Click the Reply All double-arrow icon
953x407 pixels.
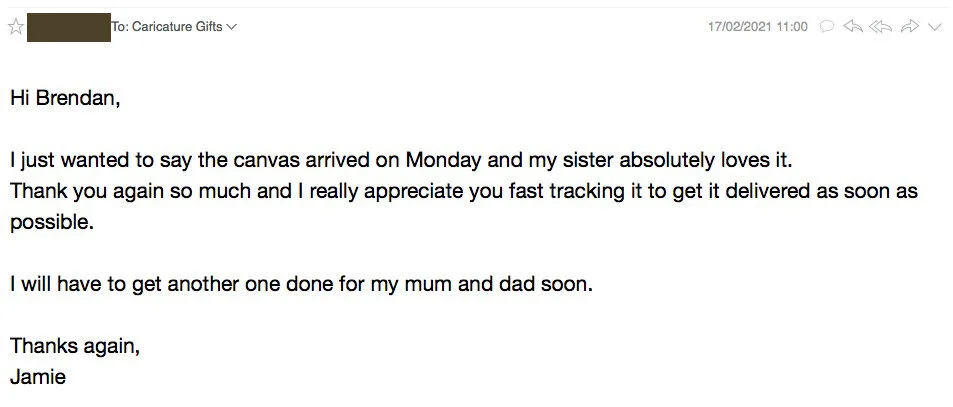point(881,26)
